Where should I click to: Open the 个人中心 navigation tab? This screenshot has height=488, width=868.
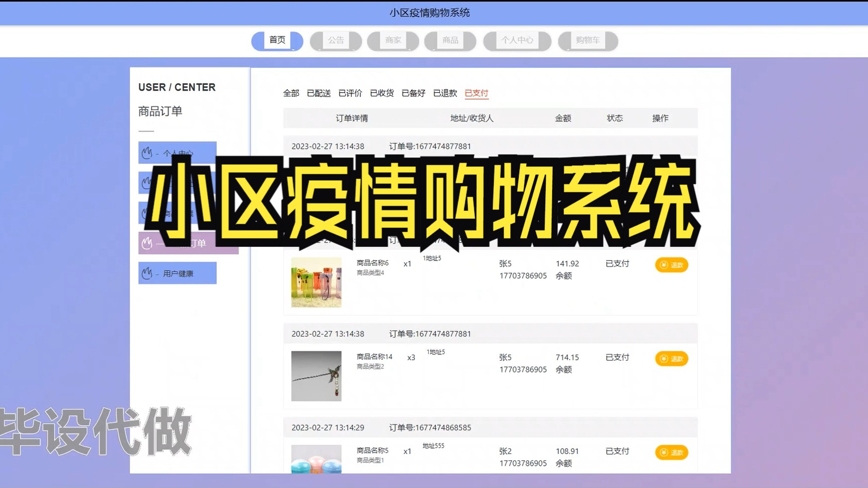tap(517, 41)
